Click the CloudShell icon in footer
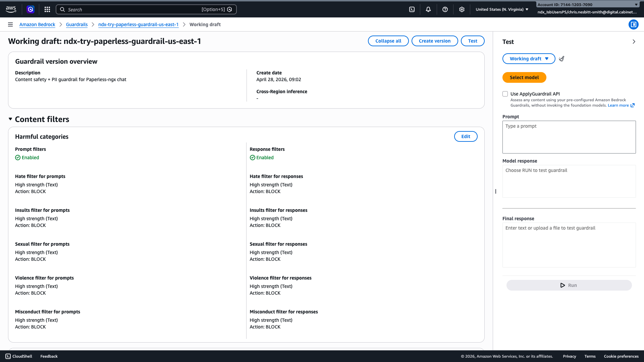Screen dimensions: 644x362 click(x=8, y=356)
